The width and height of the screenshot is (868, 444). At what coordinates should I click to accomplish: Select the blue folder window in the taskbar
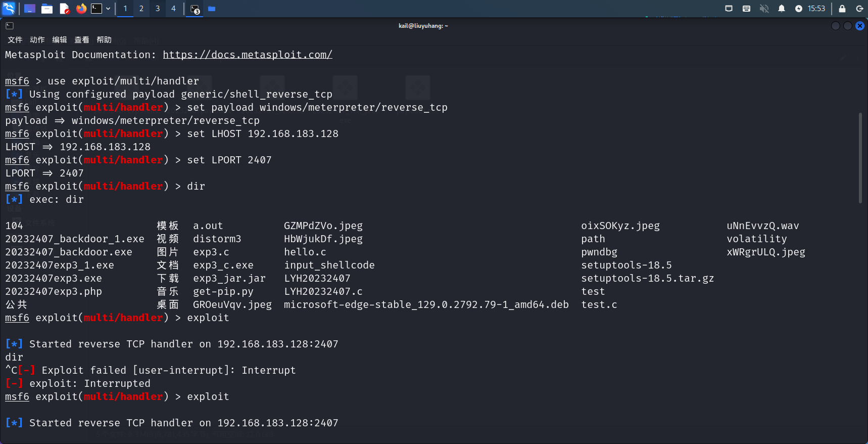click(x=212, y=9)
